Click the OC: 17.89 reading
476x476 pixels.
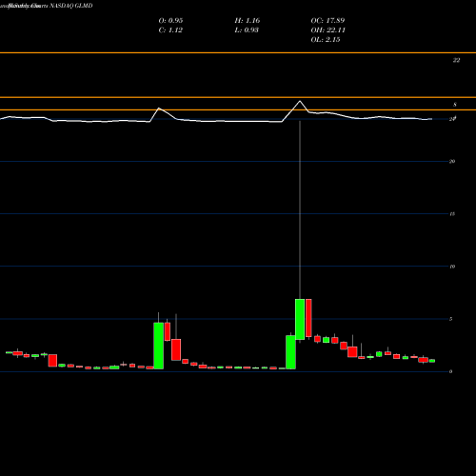(327, 20)
